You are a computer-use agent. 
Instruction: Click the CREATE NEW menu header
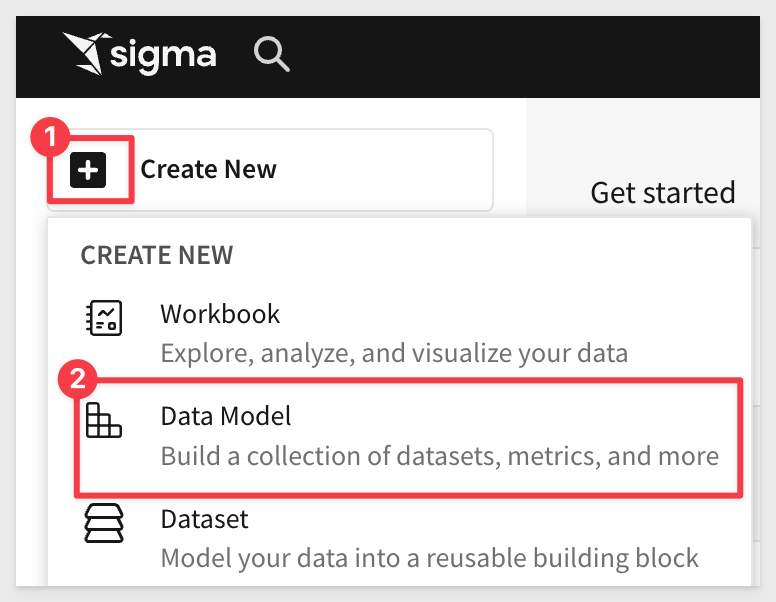[x=156, y=255]
